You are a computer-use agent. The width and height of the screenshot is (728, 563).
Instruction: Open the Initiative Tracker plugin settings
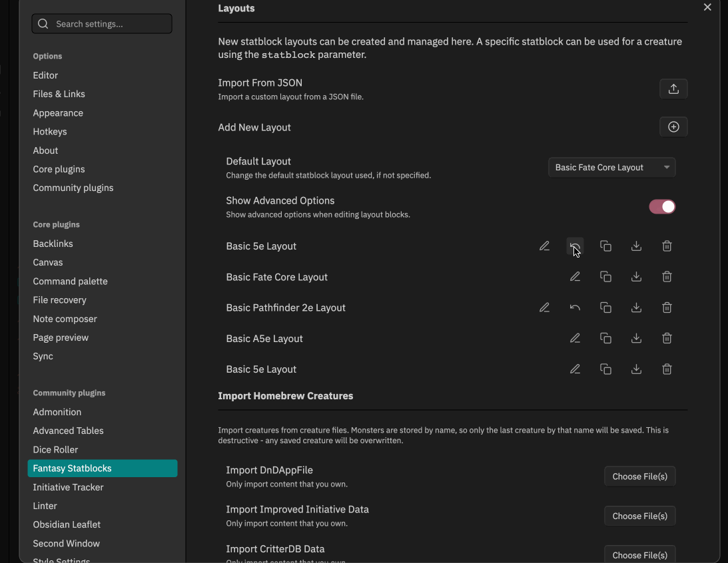68,487
